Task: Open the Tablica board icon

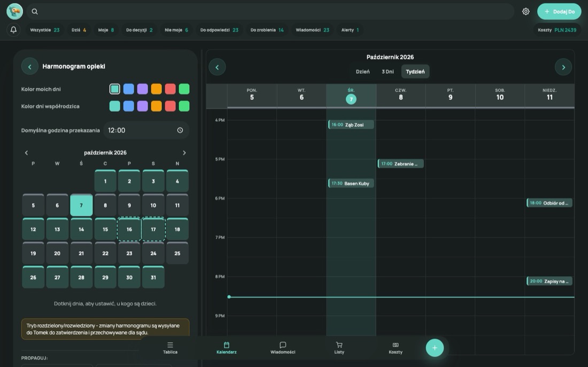Action: point(170,345)
